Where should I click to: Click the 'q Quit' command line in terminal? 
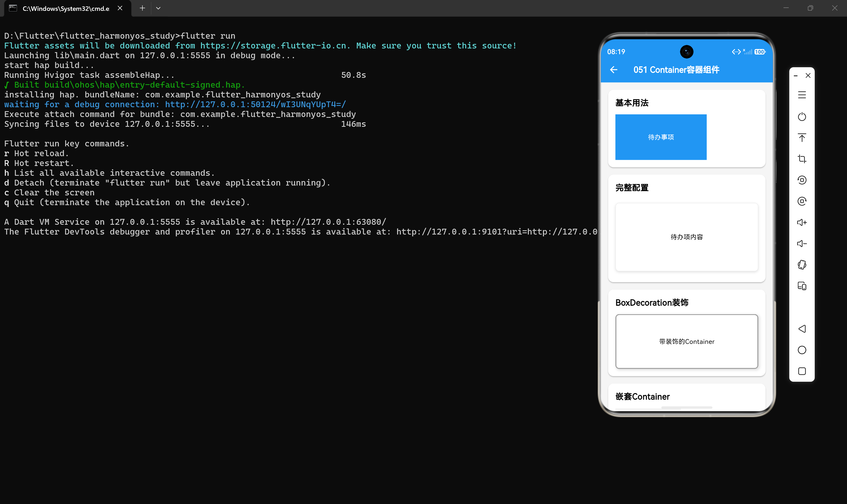[x=127, y=202]
